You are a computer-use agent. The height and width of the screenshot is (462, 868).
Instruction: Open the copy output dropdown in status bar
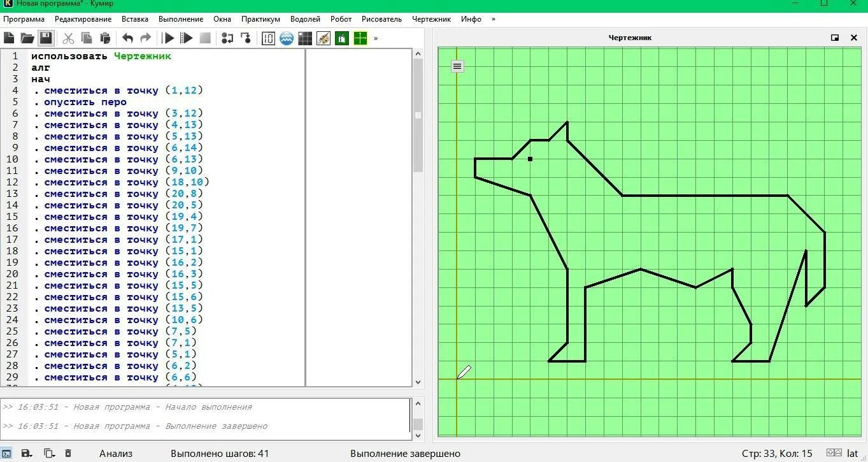pos(48,453)
